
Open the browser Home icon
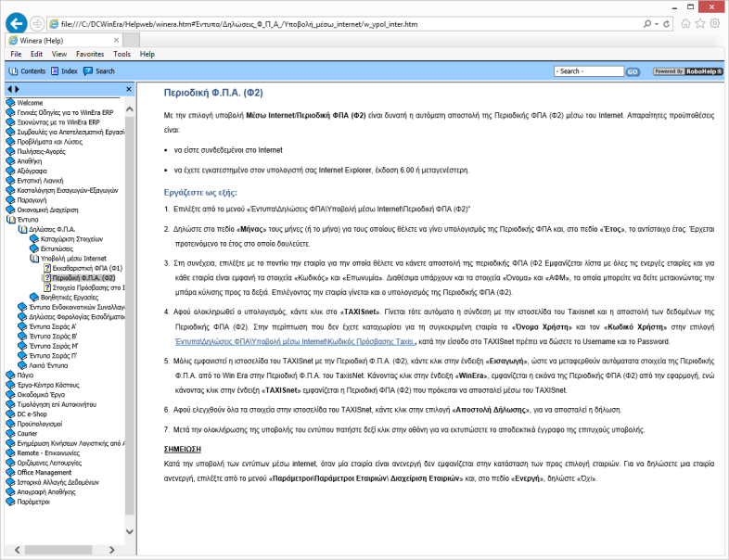pyautogui.click(x=685, y=23)
